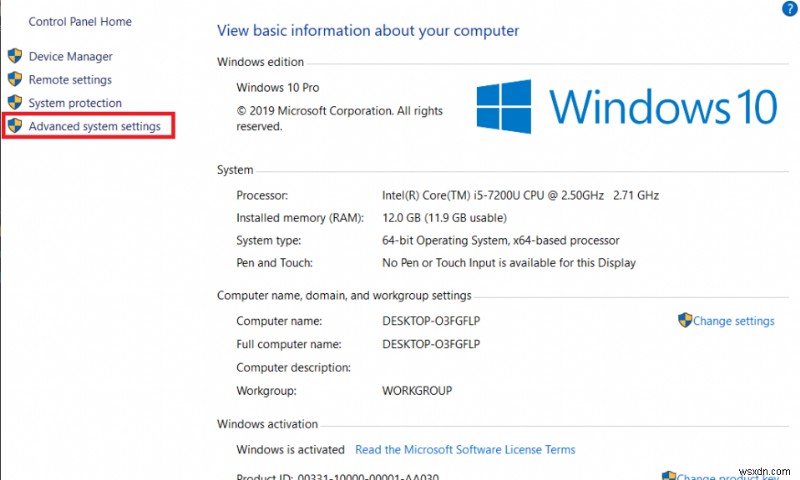Click the shield icon beside the product key link
The height and width of the screenshot is (480, 800).
669,475
